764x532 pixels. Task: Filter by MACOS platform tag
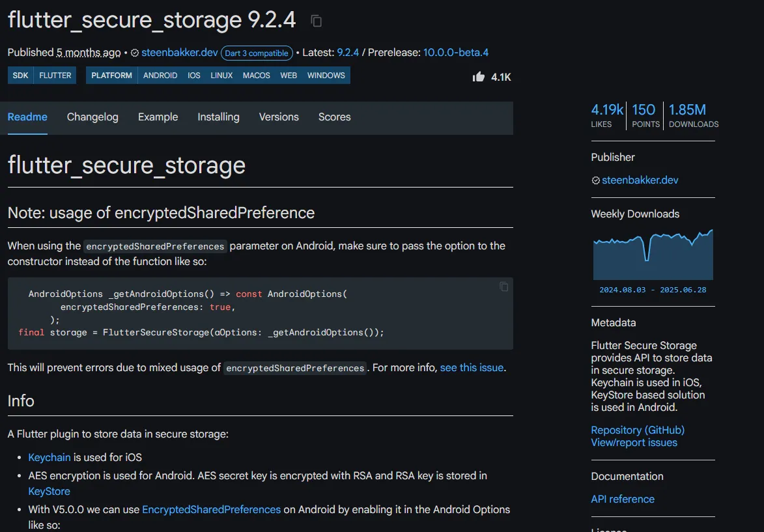pyautogui.click(x=256, y=76)
